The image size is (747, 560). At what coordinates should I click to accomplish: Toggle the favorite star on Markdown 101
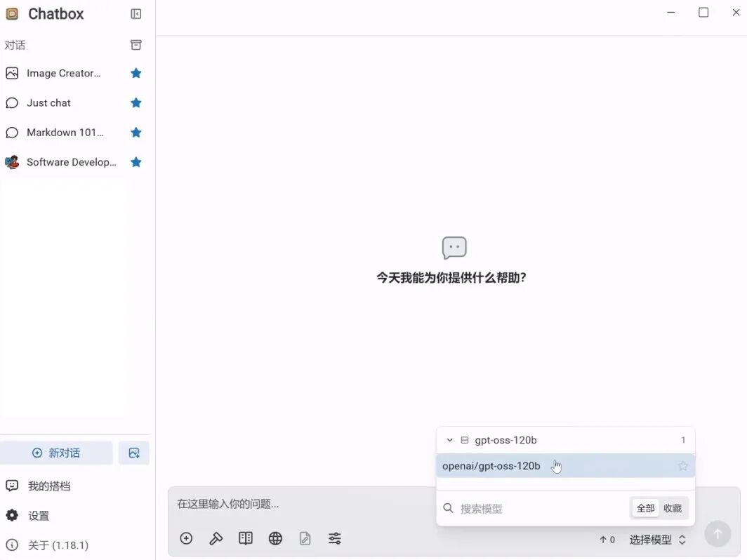pos(135,132)
